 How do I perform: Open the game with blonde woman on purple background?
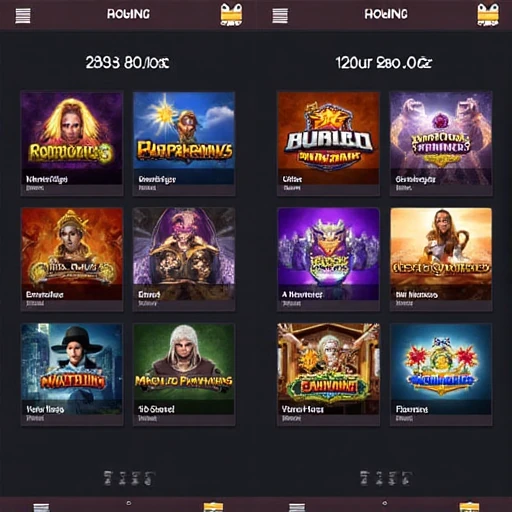click(72, 143)
